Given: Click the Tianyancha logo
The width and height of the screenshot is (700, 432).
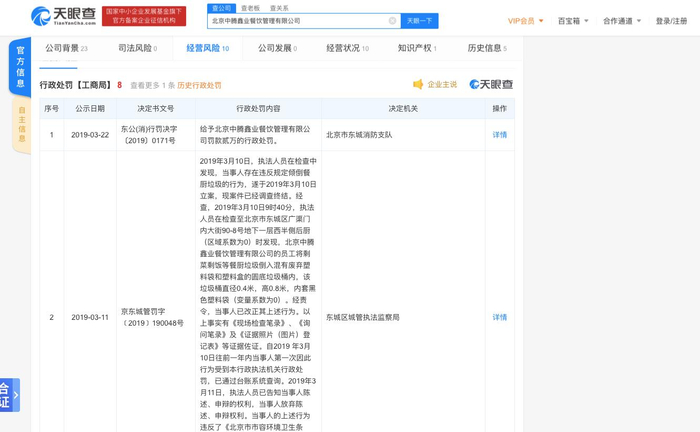Looking at the screenshot, I should click(62, 16).
